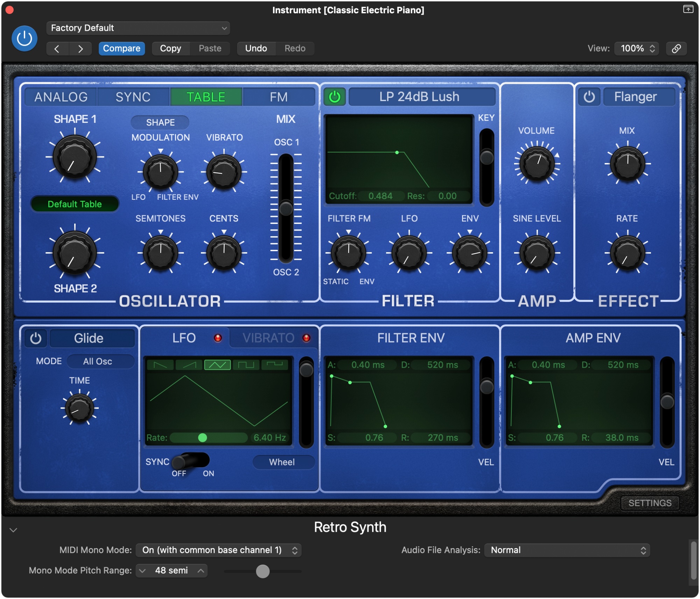700x599 pixels.
Task: Open the LP 24dB Lush filter type menu
Action: coord(422,97)
